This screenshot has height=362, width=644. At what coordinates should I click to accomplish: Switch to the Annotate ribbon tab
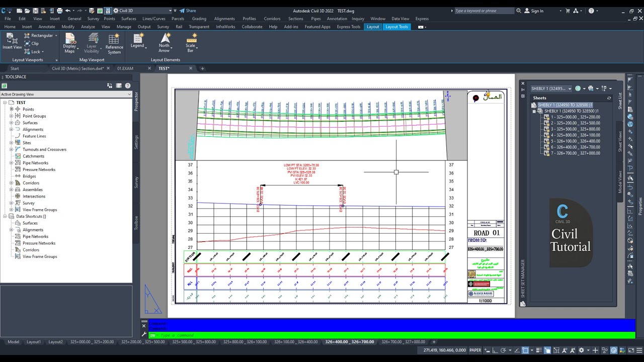[x=47, y=27]
